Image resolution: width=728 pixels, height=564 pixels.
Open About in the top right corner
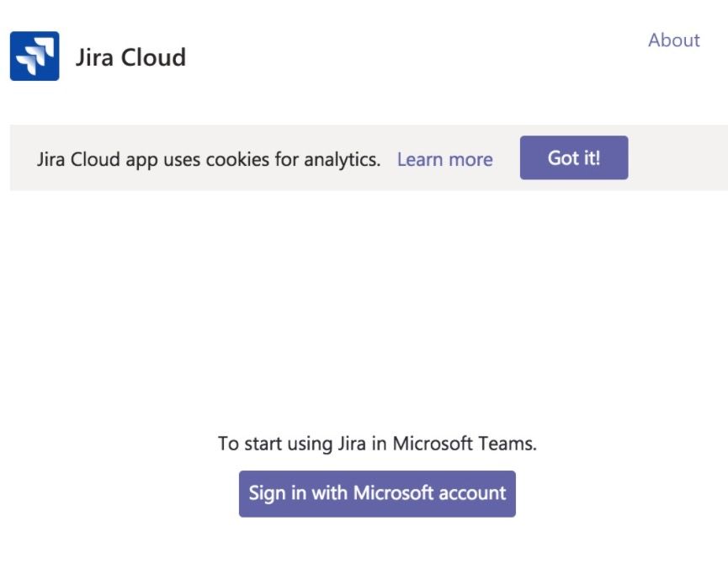pyautogui.click(x=673, y=40)
